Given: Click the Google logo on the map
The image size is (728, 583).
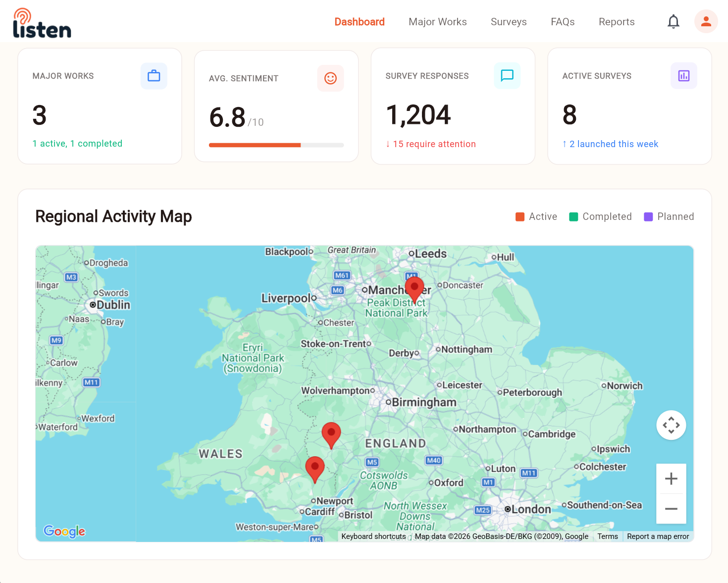Looking at the screenshot, I should [x=64, y=531].
